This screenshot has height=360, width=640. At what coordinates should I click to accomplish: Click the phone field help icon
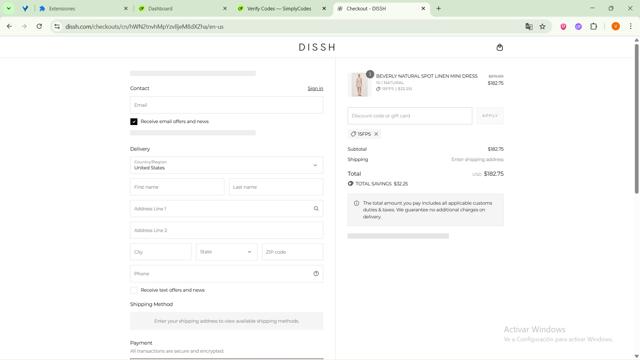tap(316, 273)
